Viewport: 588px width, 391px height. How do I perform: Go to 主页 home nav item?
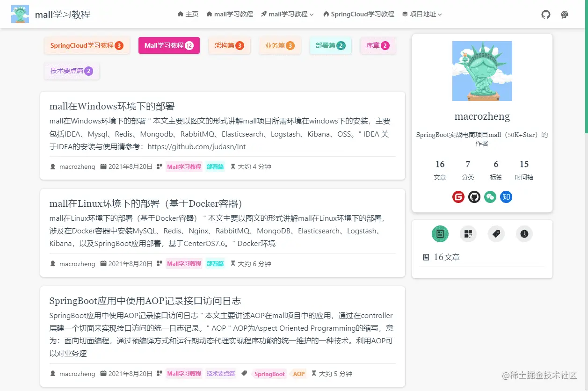pyautogui.click(x=188, y=14)
